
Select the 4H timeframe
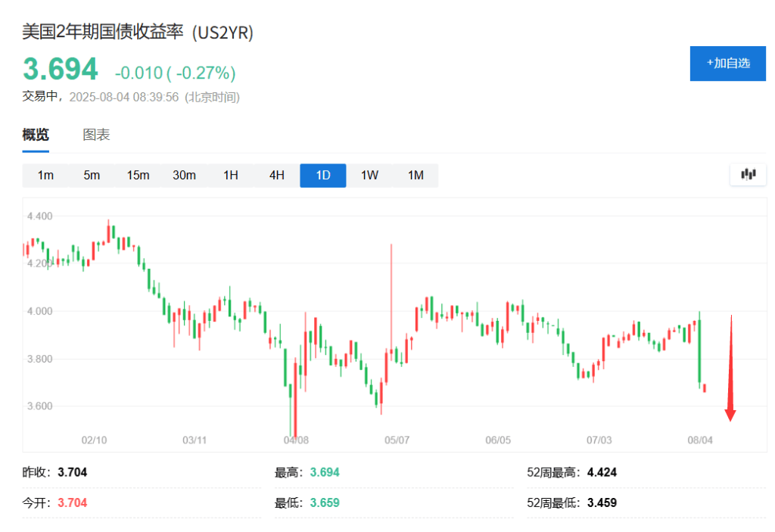[276, 175]
